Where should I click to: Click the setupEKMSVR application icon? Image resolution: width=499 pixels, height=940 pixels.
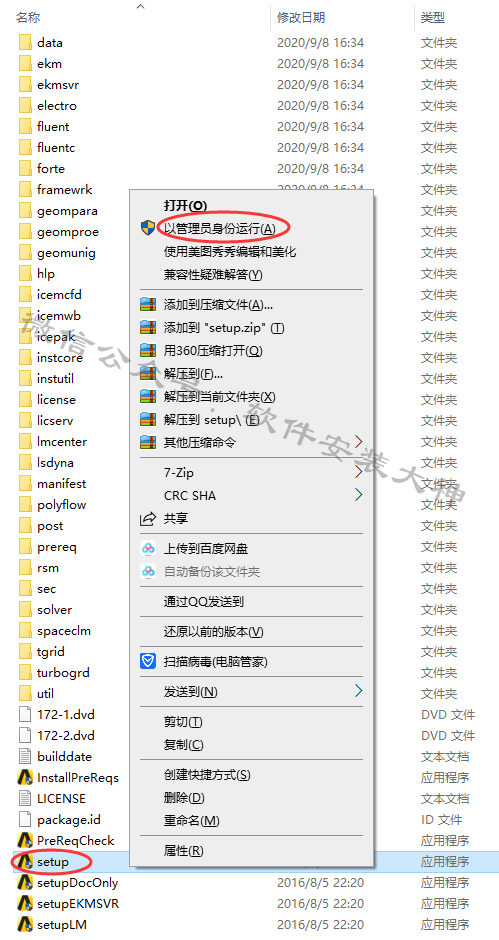click(25, 903)
